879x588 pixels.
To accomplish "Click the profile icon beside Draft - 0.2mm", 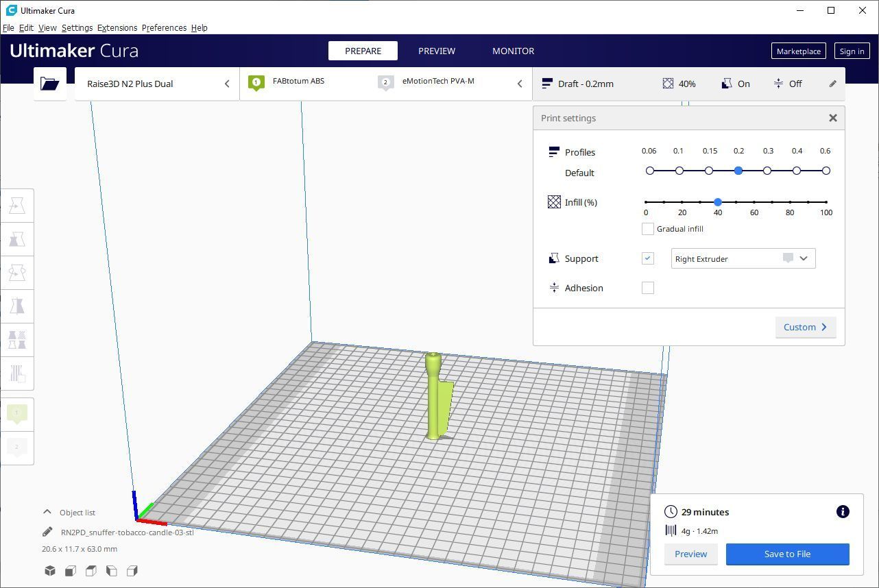I will [547, 84].
